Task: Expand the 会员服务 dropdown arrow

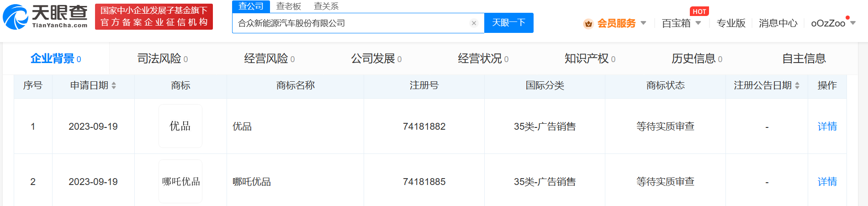Action: (x=643, y=23)
